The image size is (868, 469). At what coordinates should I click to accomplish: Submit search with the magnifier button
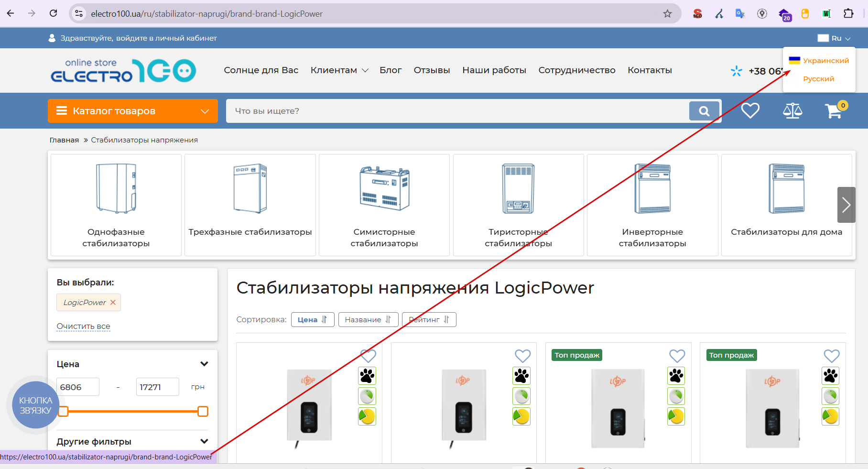pyautogui.click(x=704, y=111)
